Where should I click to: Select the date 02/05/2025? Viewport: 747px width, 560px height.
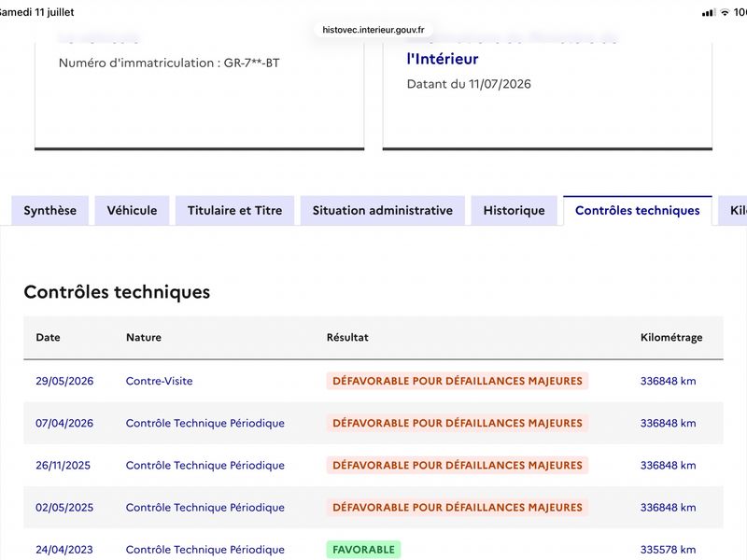tap(64, 508)
